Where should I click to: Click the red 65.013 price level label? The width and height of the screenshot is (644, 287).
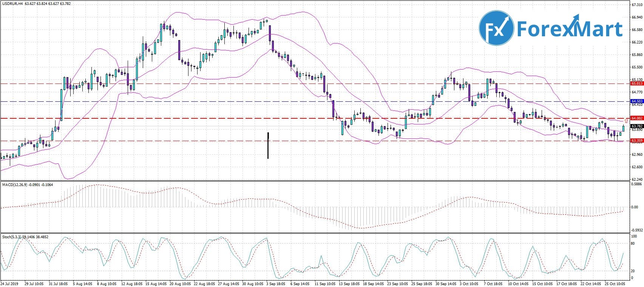coord(637,84)
